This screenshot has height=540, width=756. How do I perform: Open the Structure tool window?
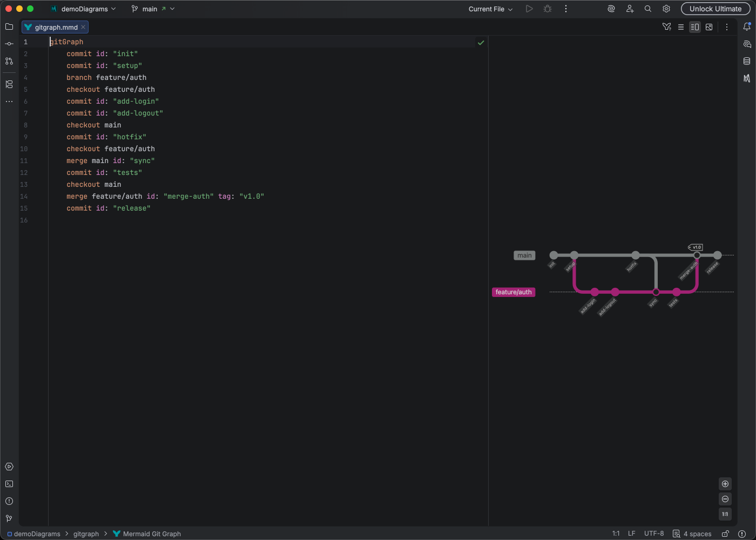9,84
